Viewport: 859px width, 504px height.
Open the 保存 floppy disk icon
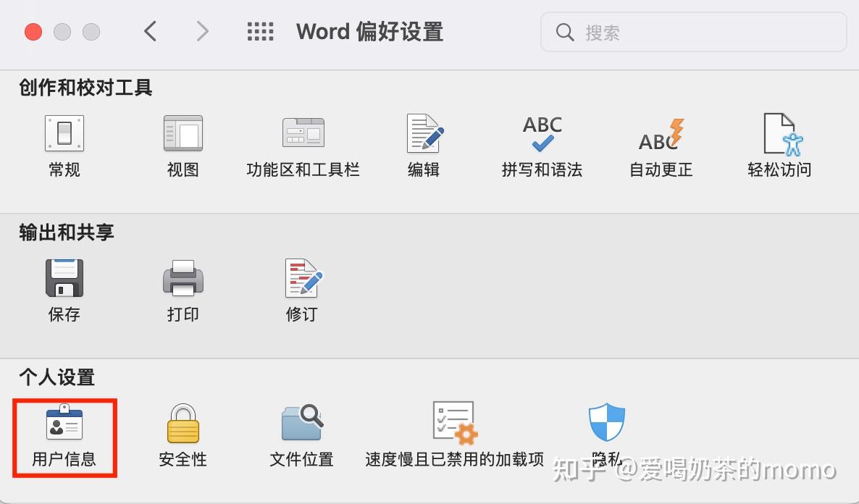64,278
